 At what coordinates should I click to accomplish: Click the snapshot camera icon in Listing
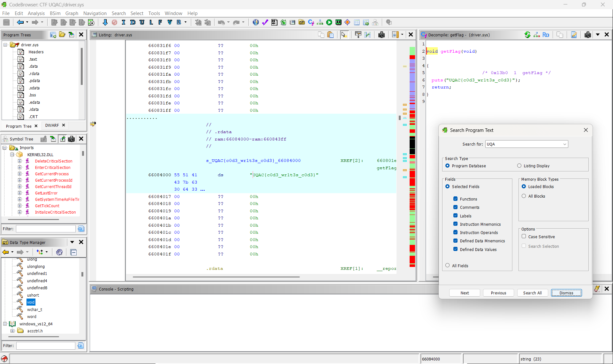click(381, 35)
